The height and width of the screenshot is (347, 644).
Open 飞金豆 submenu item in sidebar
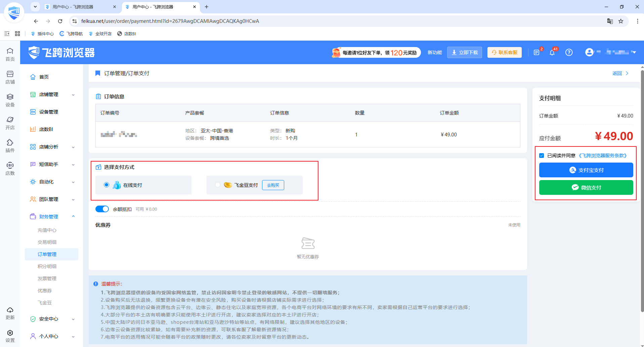coord(45,303)
